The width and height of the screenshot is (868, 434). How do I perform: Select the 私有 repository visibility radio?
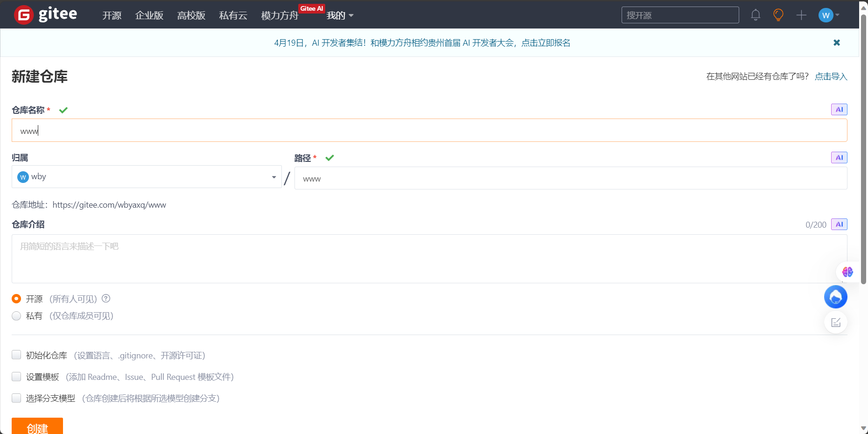tap(16, 316)
